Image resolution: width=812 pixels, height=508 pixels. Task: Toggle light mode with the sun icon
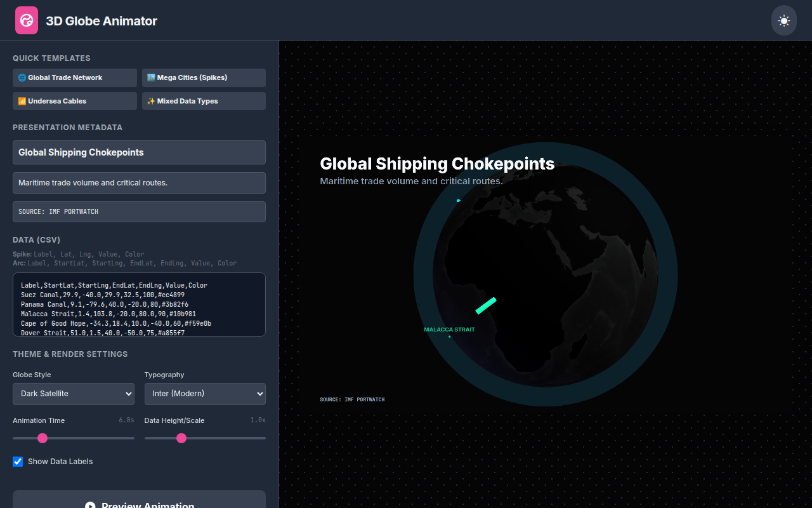coord(783,20)
